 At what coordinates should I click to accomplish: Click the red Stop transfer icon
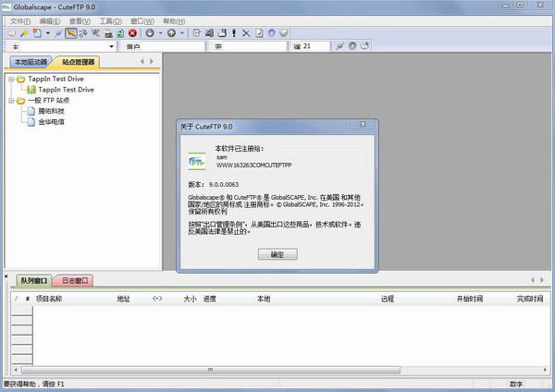coord(132,33)
